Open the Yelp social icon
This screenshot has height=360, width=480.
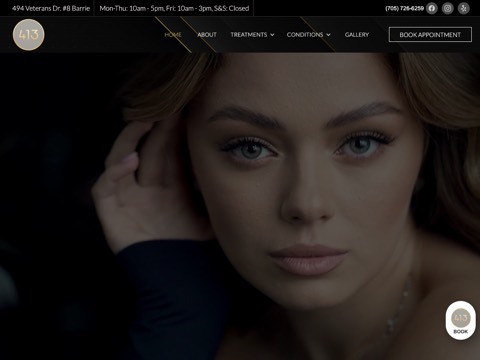pos(464,8)
